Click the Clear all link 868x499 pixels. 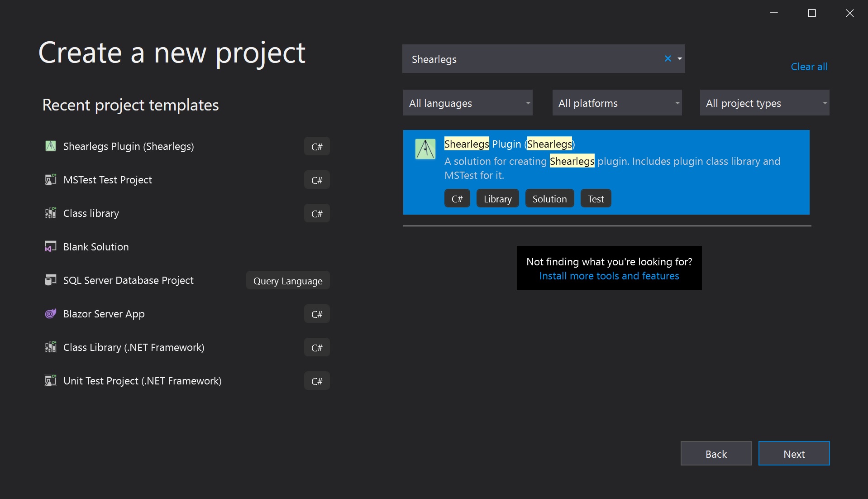(809, 67)
